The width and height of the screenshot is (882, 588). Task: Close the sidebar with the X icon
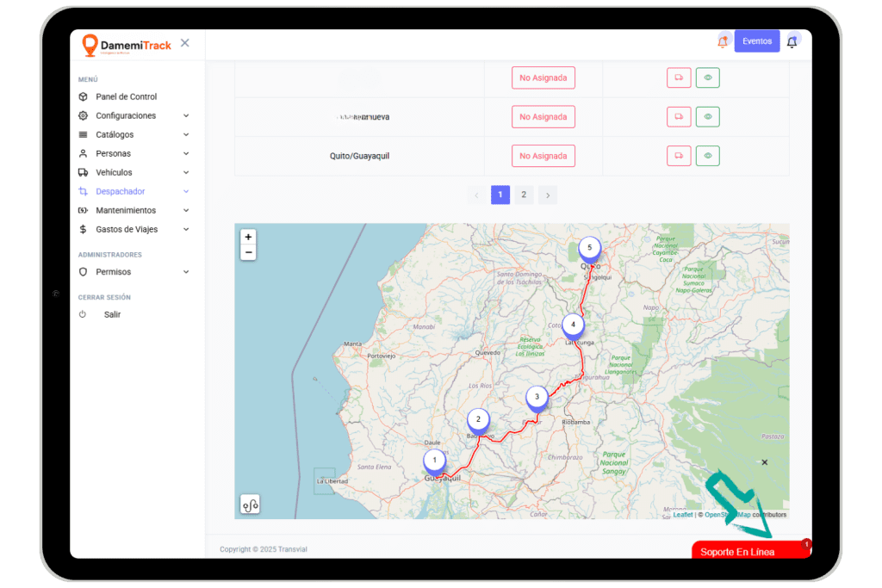click(x=185, y=43)
